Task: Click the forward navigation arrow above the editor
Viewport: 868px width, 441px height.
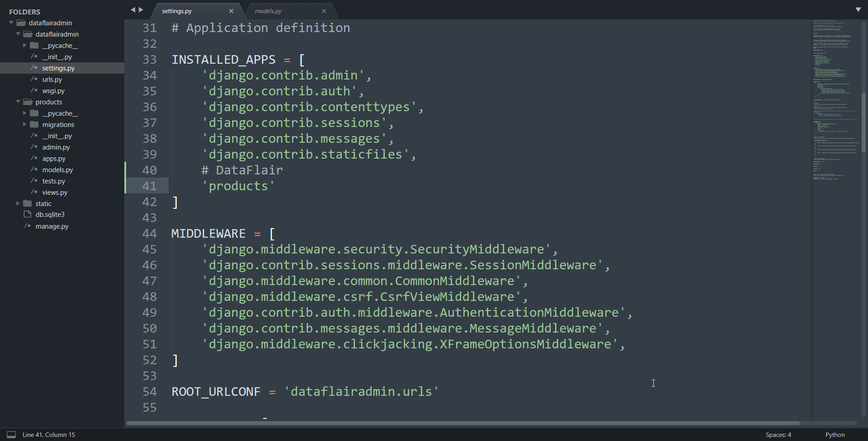Action: coord(141,9)
